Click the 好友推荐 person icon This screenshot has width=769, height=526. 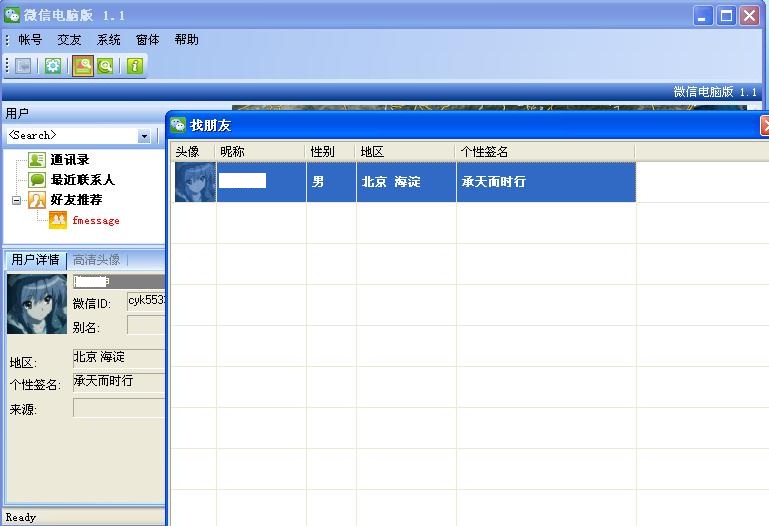37,200
